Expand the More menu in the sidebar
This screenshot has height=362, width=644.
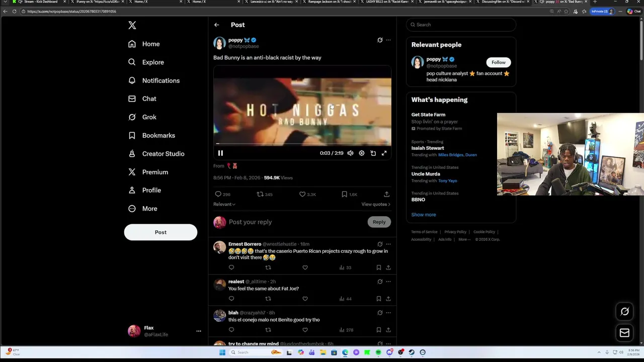click(142, 209)
